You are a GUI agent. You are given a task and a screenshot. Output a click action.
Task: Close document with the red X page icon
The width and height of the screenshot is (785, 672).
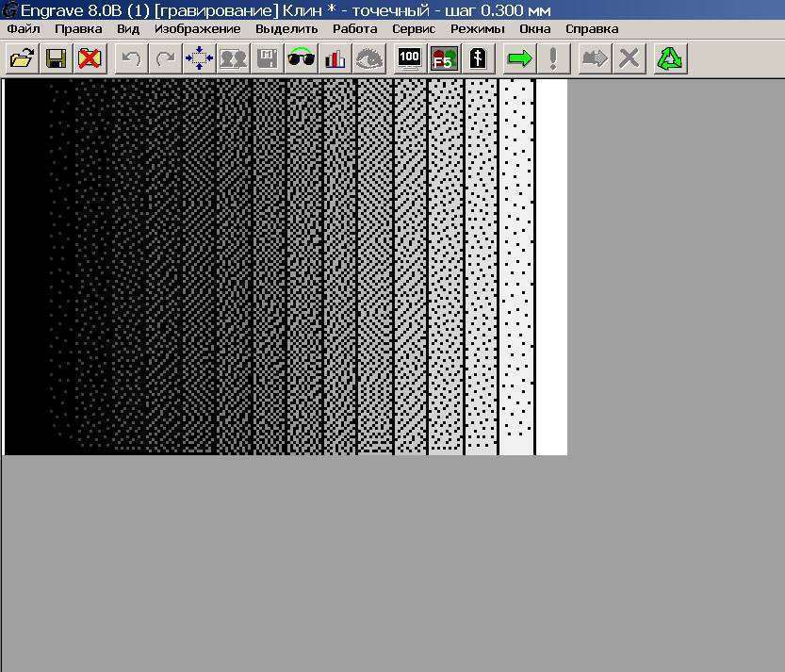[90, 57]
